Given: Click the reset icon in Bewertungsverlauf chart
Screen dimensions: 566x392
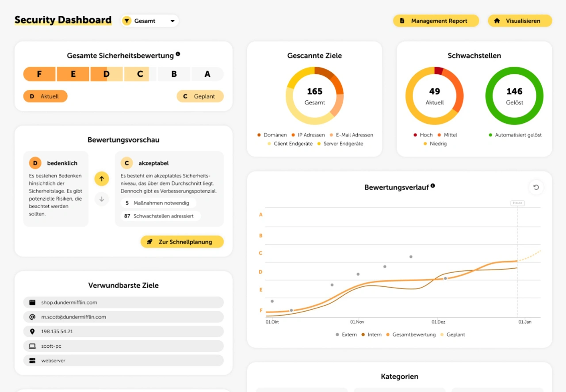Looking at the screenshot, I should click(536, 187).
